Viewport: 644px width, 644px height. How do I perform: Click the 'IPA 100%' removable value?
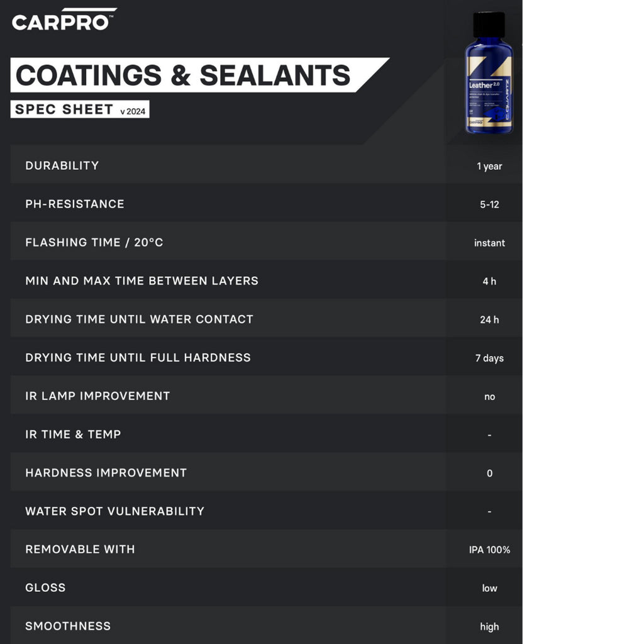click(489, 550)
